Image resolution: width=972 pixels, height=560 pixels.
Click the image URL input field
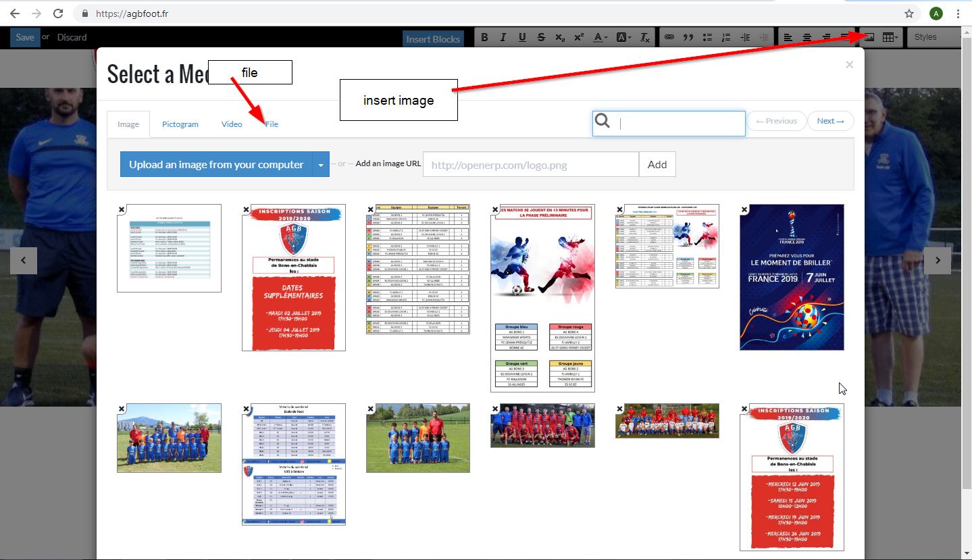(530, 164)
